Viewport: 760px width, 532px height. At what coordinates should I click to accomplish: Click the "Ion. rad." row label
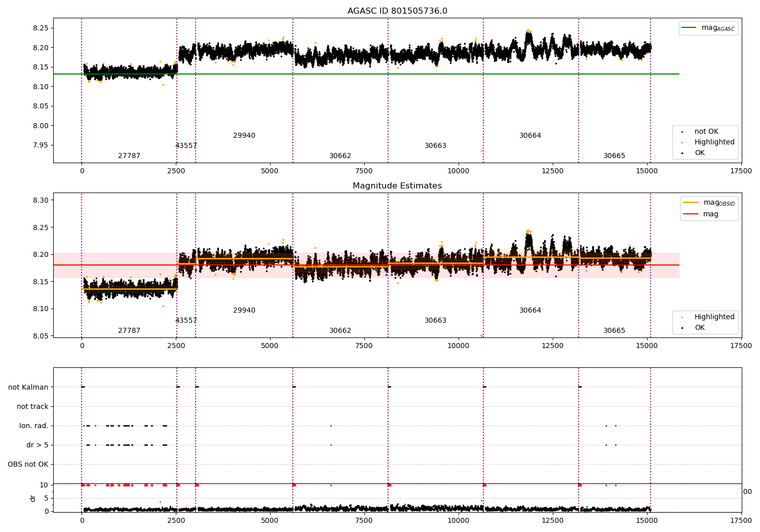(34, 426)
